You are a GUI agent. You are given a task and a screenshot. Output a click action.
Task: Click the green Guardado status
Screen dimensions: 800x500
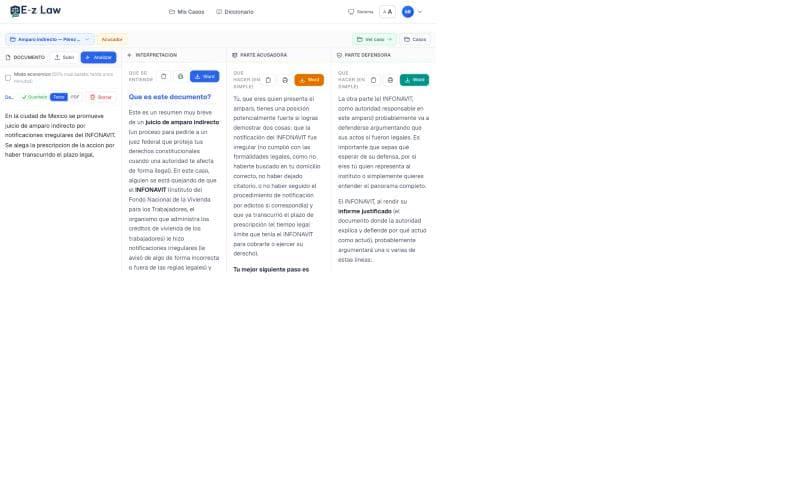[x=34, y=97]
